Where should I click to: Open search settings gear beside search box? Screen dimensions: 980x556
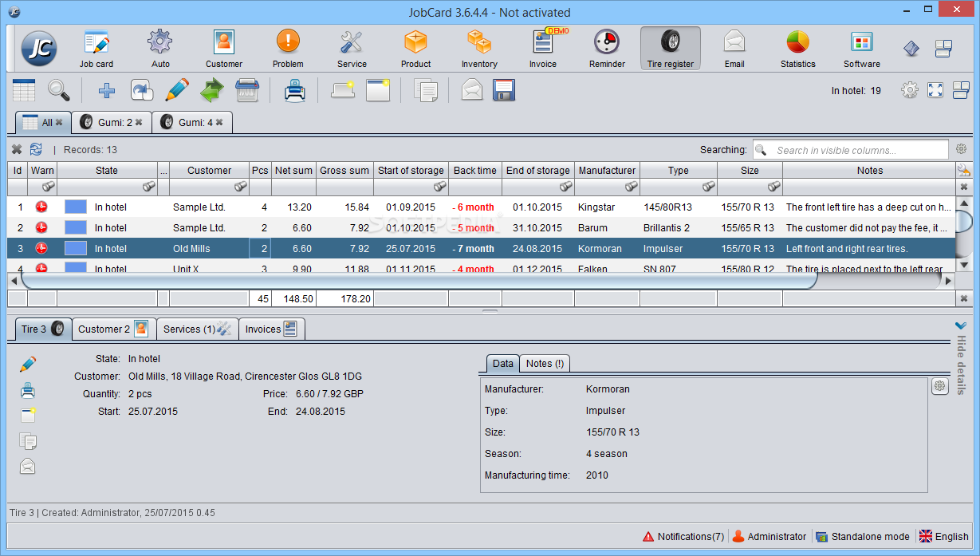[x=962, y=149]
